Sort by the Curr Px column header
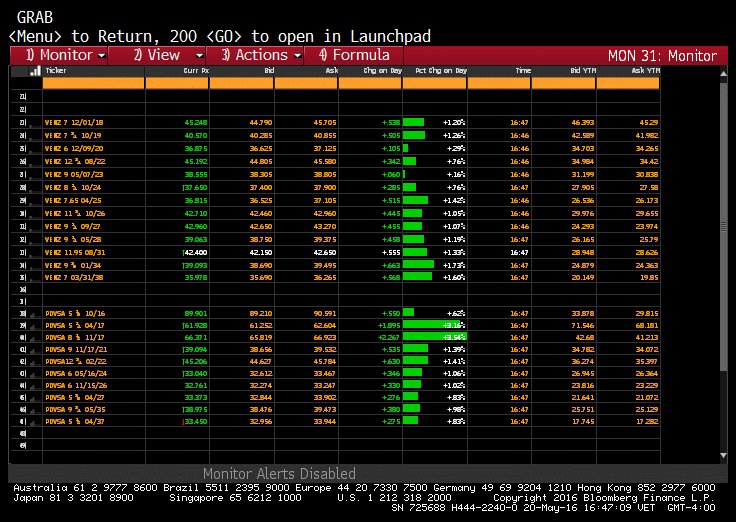Viewport: 736px width, 522px height. pyautogui.click(x=196, y=71)
